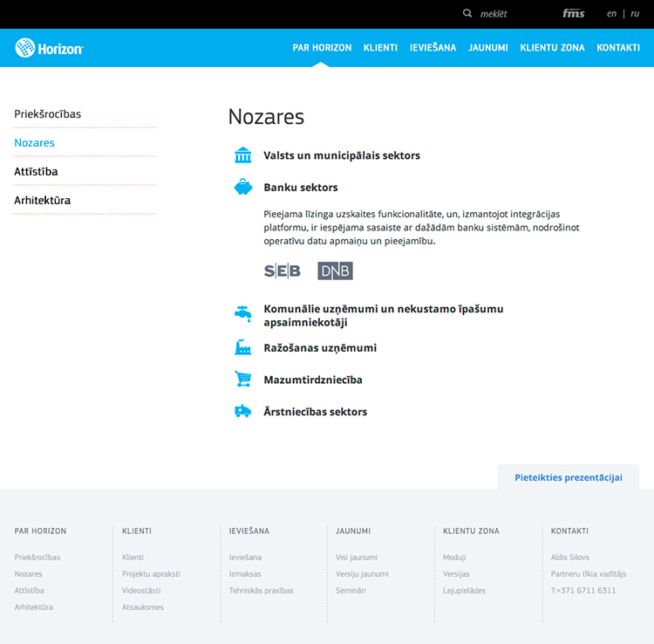Select Arhitektūra in the sidebar
654x644 pixels.
(x=43, y=201)
